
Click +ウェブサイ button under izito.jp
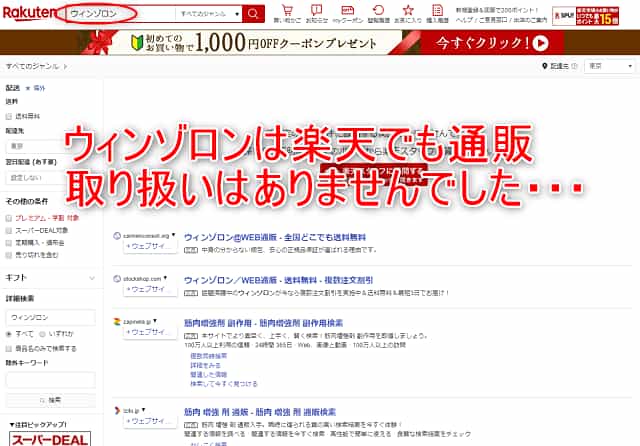click(150, 421)
